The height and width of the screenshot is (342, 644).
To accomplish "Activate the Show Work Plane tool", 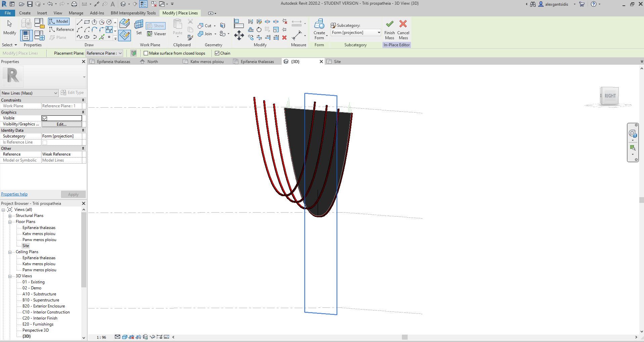I will click(x=155, y=25).
